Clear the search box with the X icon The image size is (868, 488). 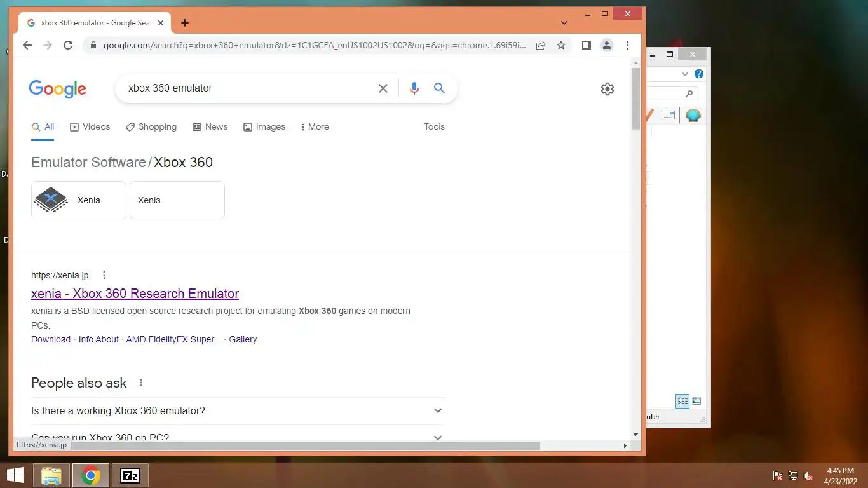383,88
